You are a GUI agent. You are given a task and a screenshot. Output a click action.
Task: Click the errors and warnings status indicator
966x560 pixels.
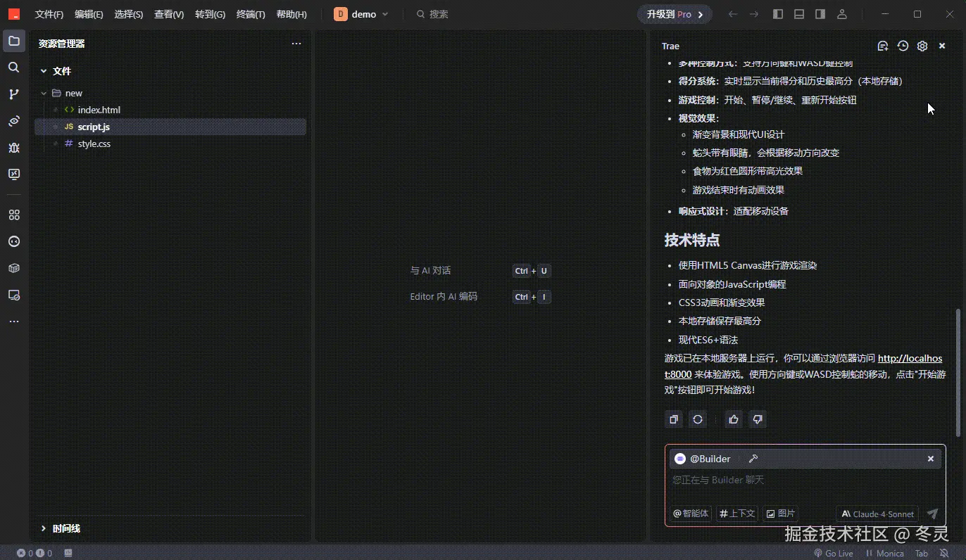[34, 554]
